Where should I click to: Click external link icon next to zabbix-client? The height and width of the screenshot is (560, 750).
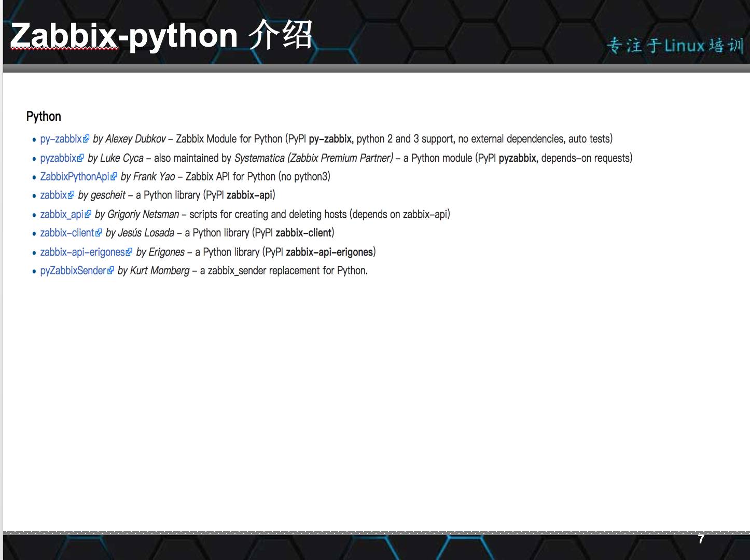99,233
